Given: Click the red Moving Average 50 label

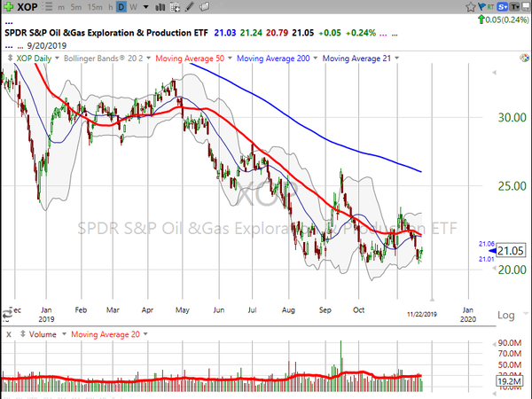Looking at the screenshot, I should pos(190,59).
